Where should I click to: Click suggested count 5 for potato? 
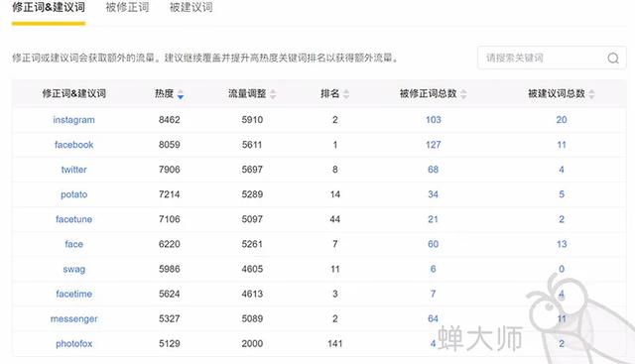click(562, 194)
